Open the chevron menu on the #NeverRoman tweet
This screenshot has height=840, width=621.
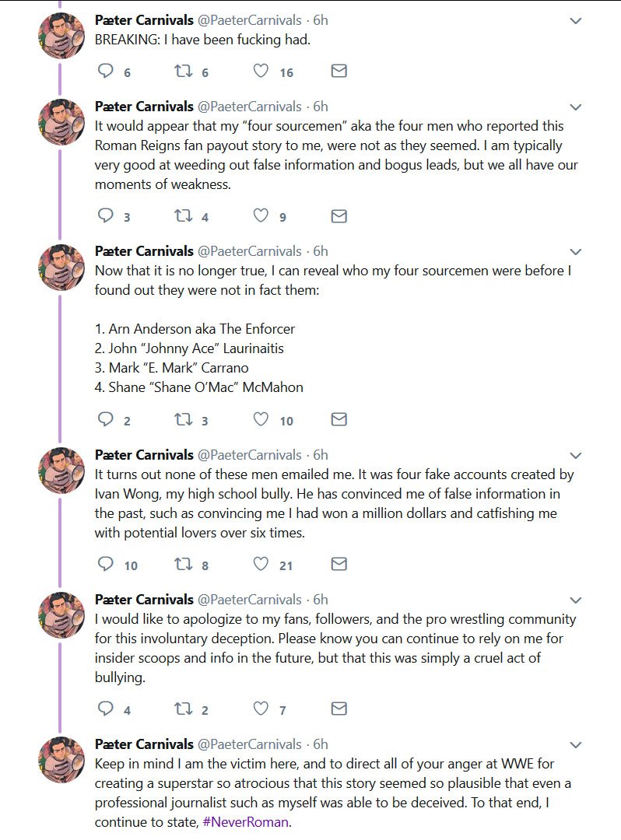576,744
